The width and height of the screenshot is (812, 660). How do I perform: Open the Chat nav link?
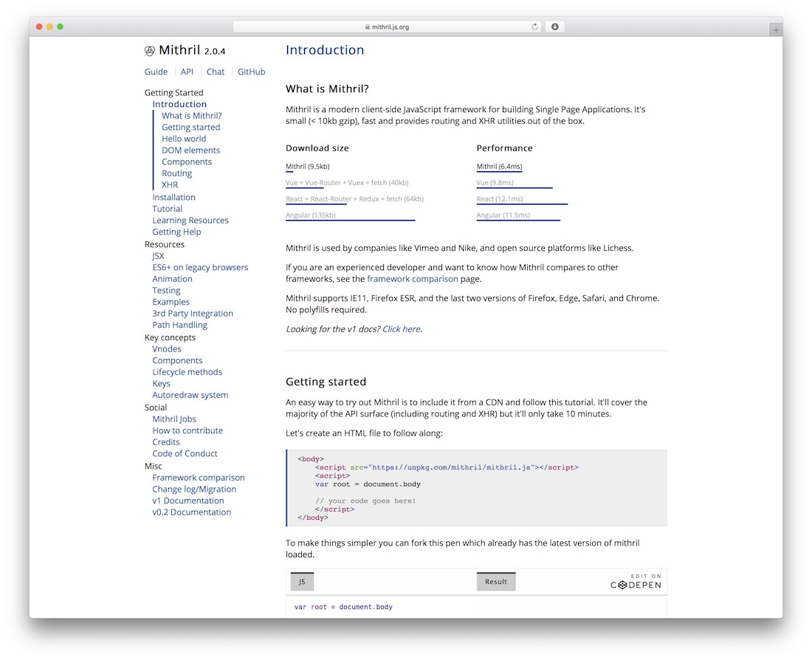coord(216,72)
